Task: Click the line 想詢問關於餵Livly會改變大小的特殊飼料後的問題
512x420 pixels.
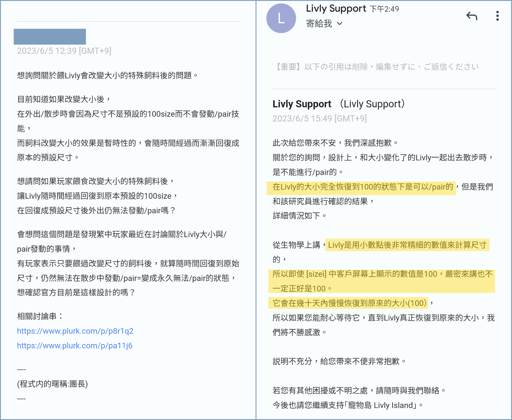Action: coord(108,75)
